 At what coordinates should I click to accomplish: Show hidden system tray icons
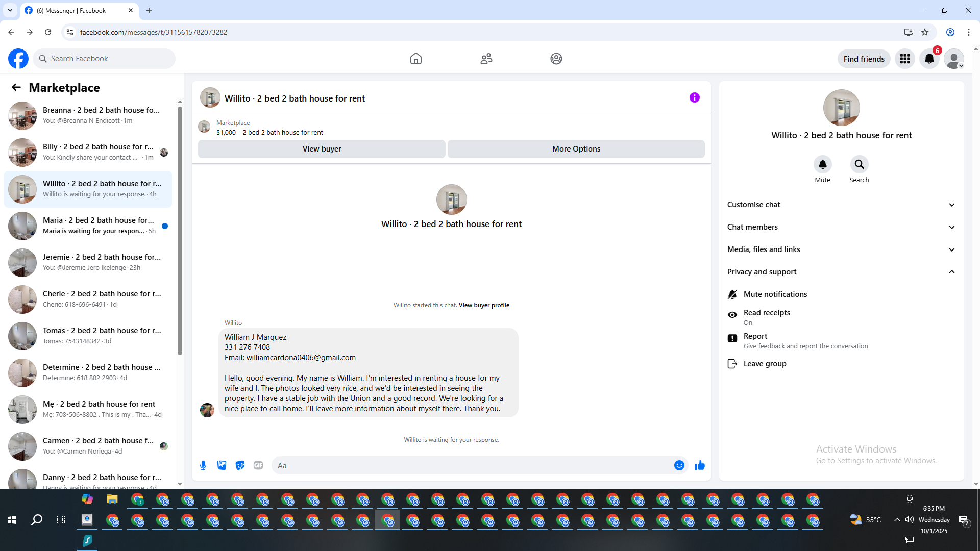(x=897, y=520)
